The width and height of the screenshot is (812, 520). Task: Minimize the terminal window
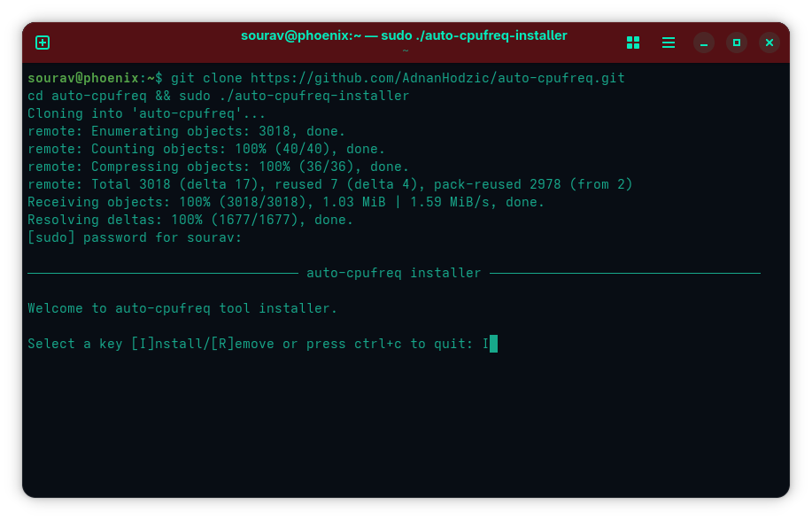[x=703, y=42]
